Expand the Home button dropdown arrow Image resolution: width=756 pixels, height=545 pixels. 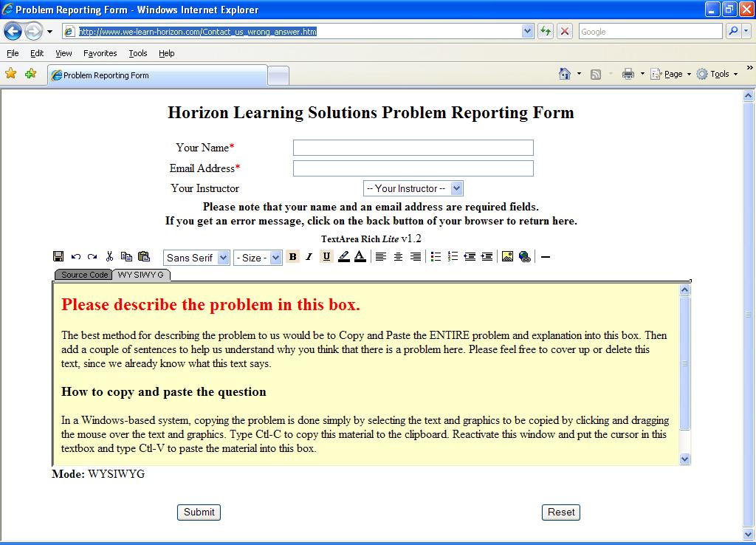[x=579, y=74]
